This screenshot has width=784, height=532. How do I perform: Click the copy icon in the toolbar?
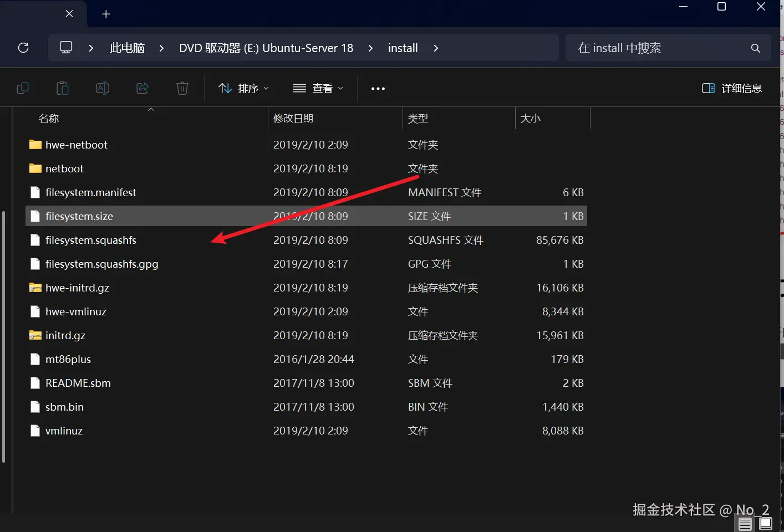pyautogui.click(x=23, y=88)
